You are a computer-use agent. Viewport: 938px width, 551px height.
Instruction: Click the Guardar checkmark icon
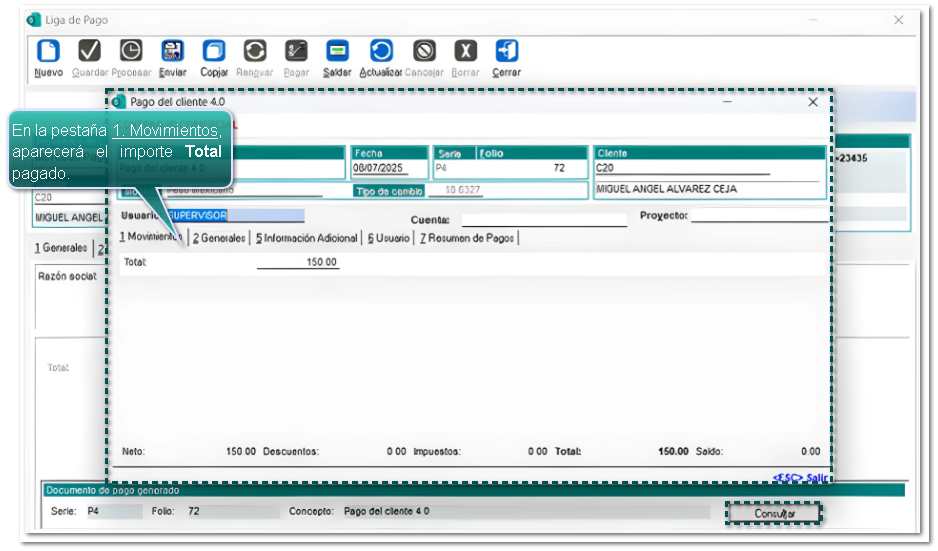[x=89, y=52]
